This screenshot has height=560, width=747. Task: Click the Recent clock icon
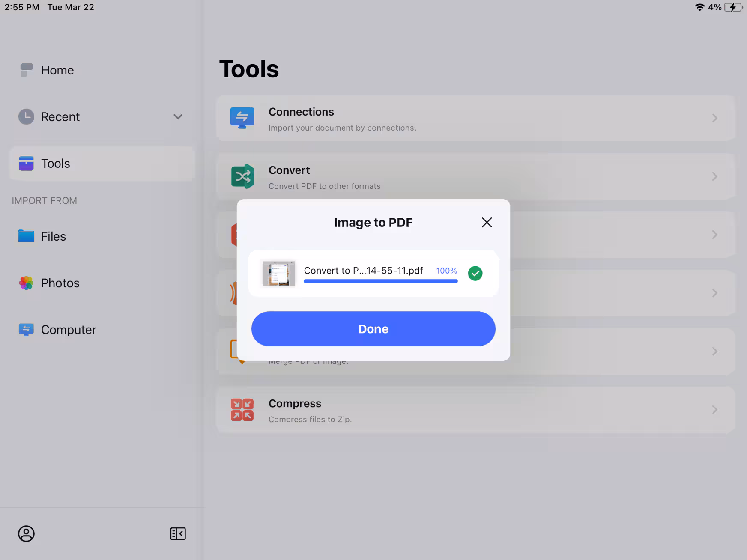(26, 116)
